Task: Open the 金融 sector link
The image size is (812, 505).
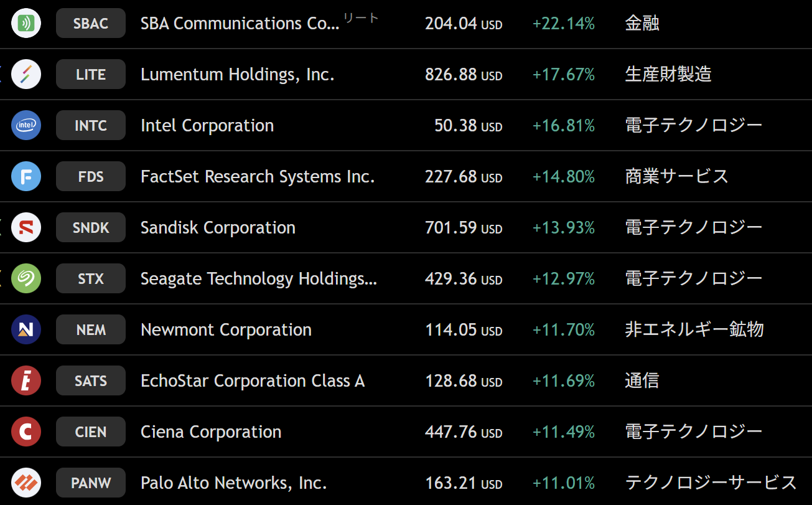Action: [x=642, y=24]
